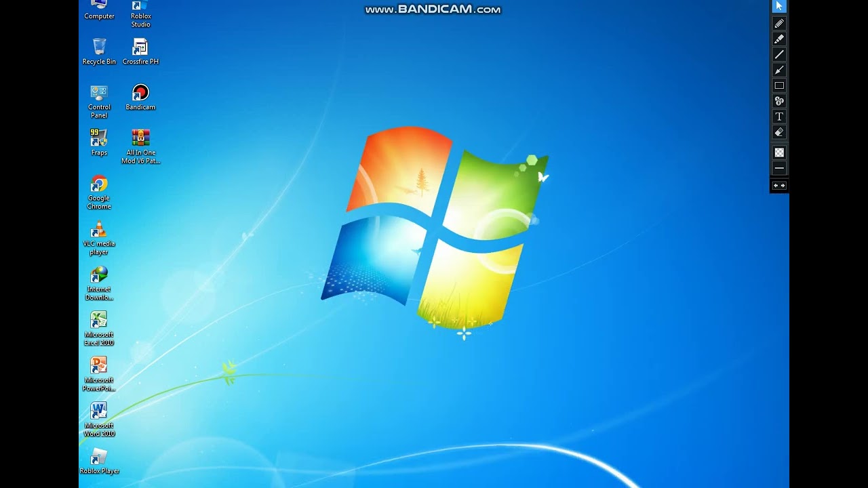Select the text tool
Screen dimensions: 868x488
[779, 117]
